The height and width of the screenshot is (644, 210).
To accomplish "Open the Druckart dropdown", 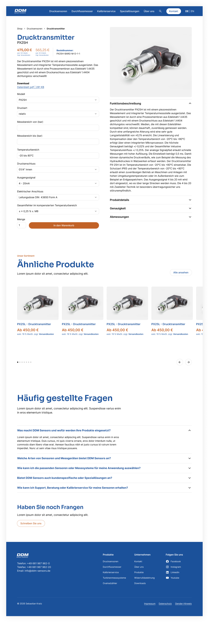I will click(x=58, y=114).
